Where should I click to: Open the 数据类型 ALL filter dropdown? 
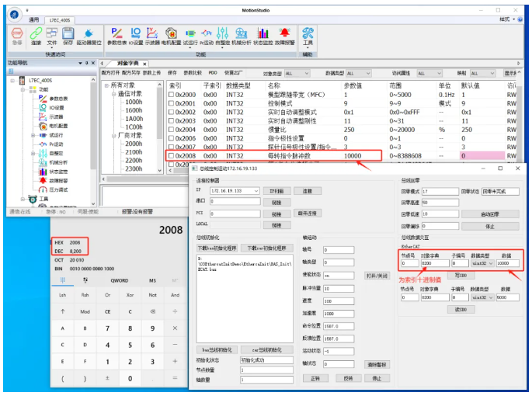359,73
